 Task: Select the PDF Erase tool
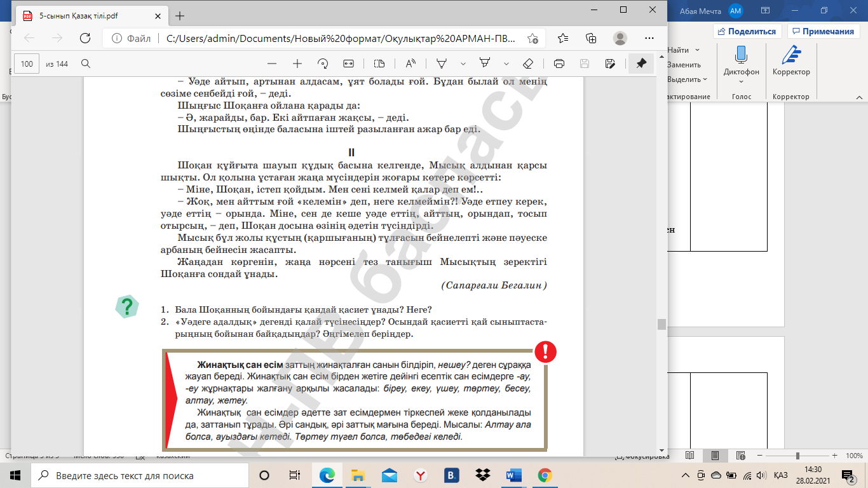pyautogui.click(x=527, y=64)
